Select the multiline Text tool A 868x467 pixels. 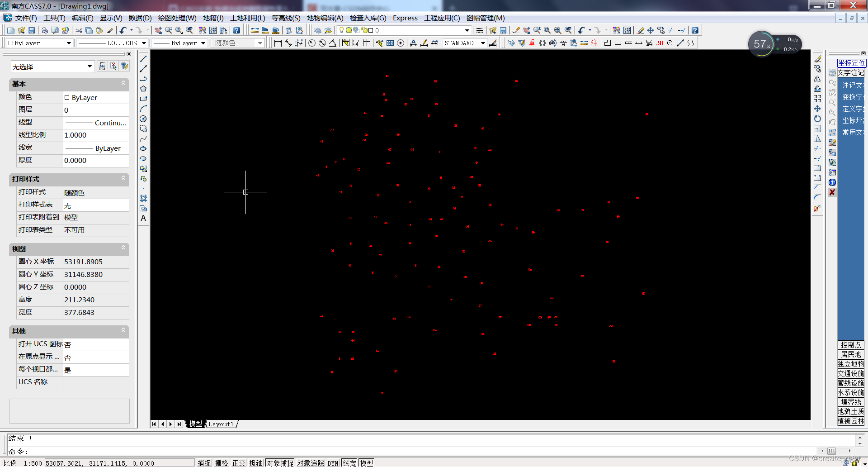143,218
